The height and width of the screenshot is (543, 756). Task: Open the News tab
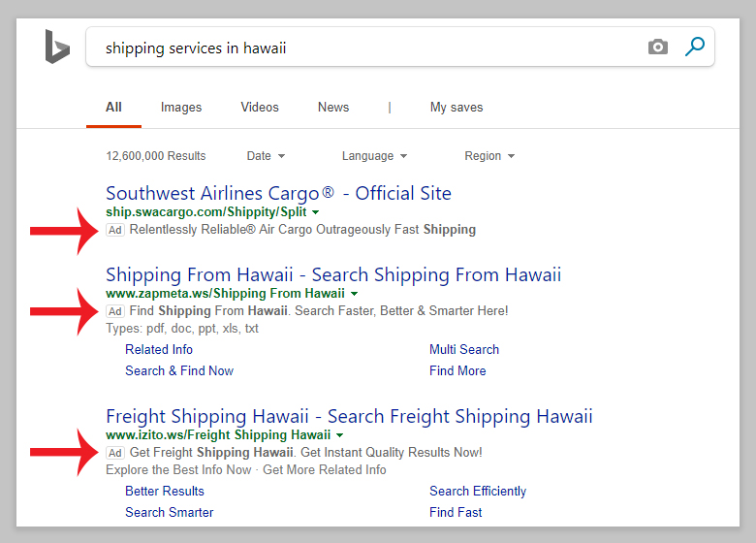click(x=333, y=108)
